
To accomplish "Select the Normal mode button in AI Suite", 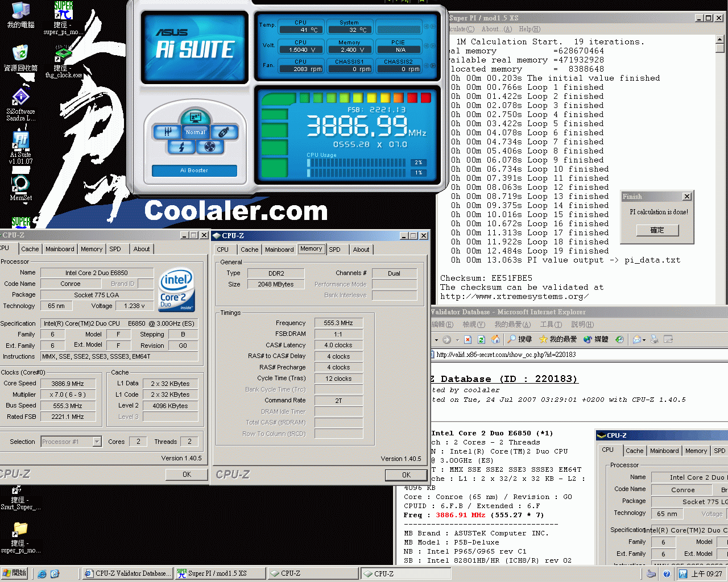I will (195, 132).
